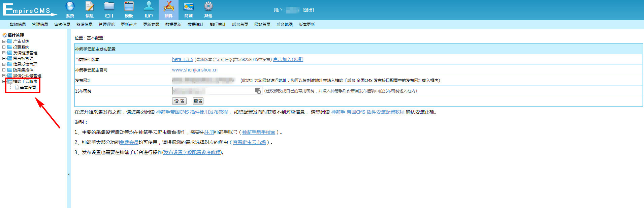The image size is (644, 208).
Task: Open 更新专题 in the shortcut bar
Action: tap(151, 24)
